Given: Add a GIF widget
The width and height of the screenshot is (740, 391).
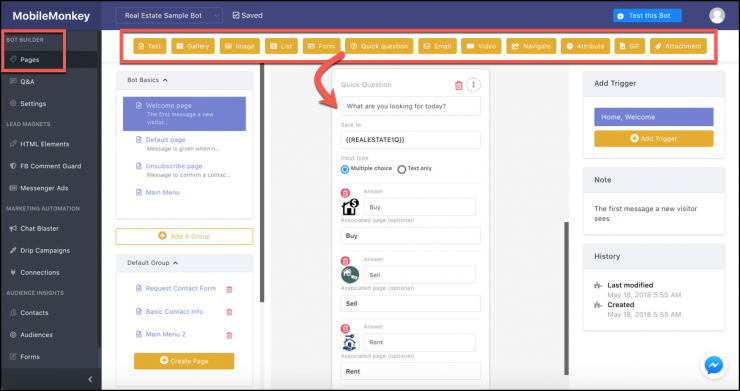Looking at the screenshot, I should pyautogui.click(x=630, y=46).
